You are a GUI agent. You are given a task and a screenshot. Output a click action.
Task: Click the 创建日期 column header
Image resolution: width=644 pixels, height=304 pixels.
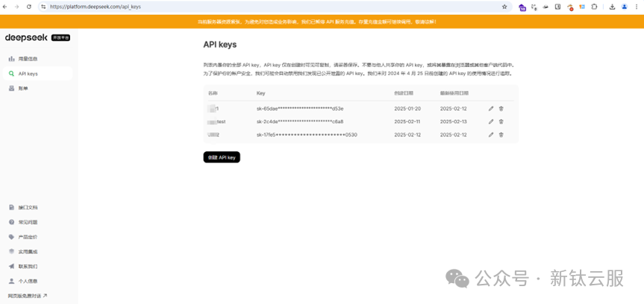[402, 93]
